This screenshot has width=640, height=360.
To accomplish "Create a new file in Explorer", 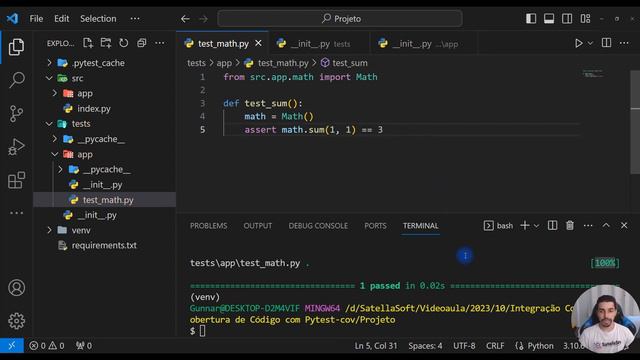I will click(88, 43).
